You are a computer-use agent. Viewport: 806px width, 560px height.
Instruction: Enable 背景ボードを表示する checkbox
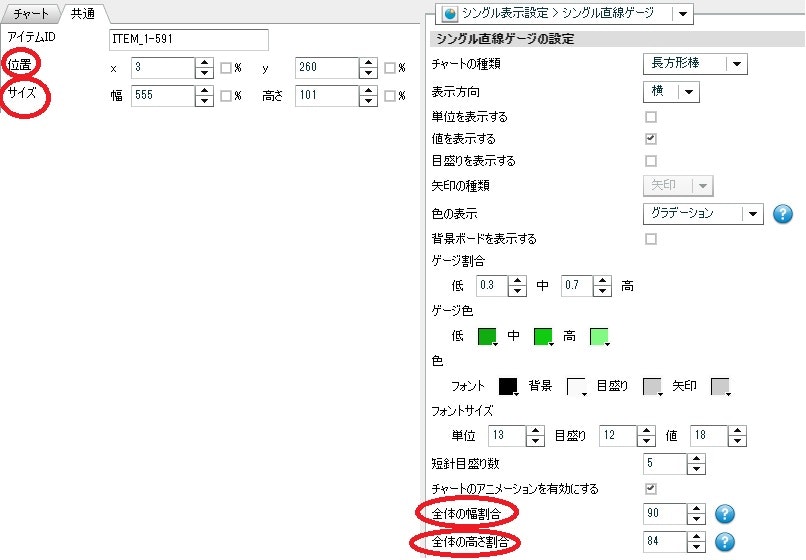pos(651,239)
